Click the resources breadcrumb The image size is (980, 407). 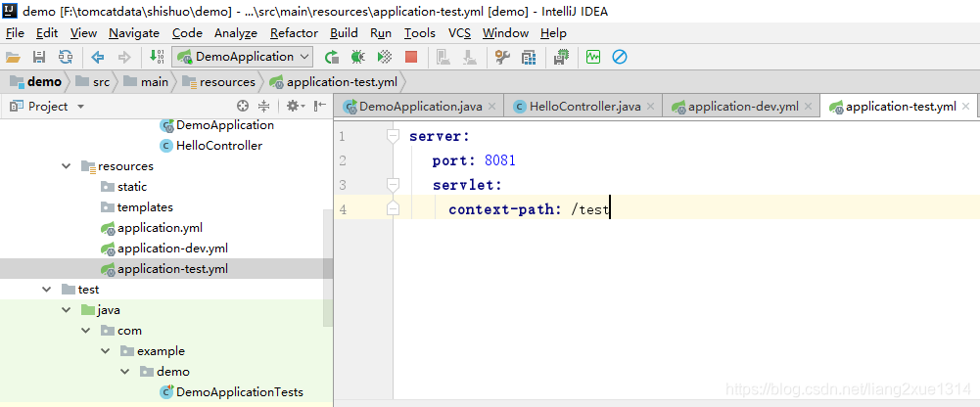[x=218, y=82]
